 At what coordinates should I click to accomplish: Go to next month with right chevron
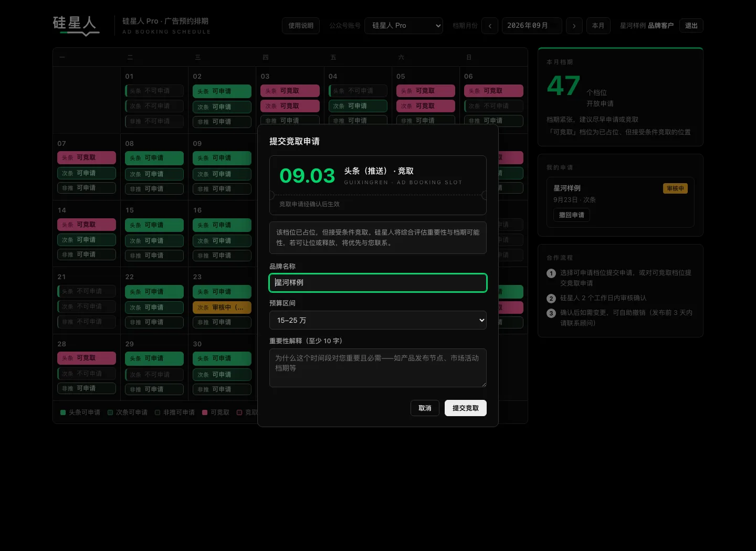[574, 26]
